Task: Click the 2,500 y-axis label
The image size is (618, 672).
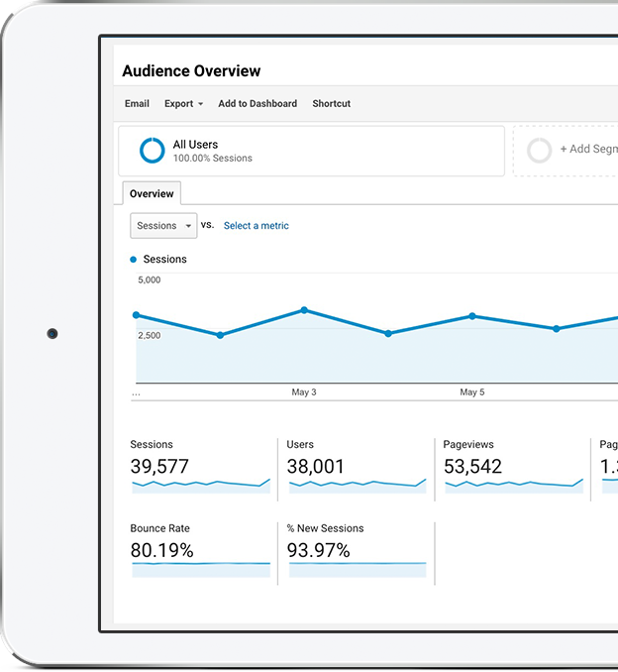Action: [x=149, y=336]
